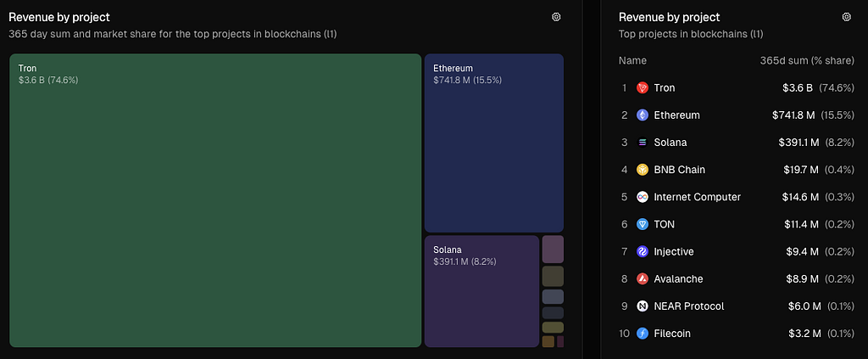
Task: Sort by the Name column header
Action: 632,61
